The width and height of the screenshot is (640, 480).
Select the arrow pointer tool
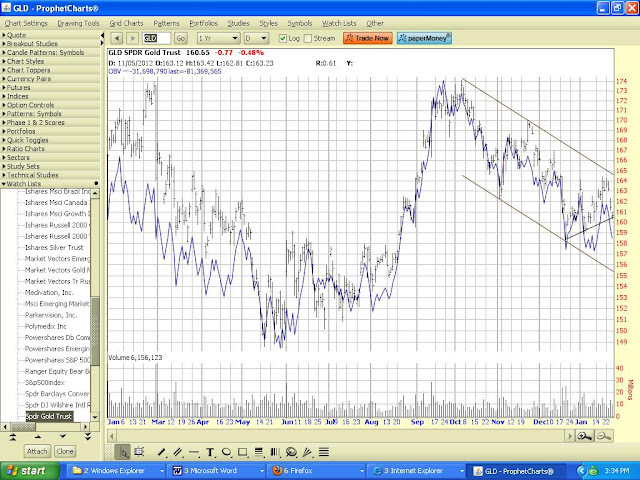pyautogui.click(x=123, y=452)
